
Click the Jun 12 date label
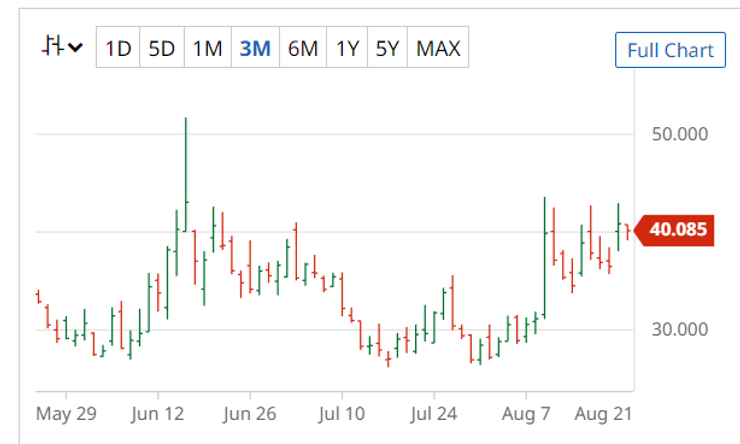(159, 413)
